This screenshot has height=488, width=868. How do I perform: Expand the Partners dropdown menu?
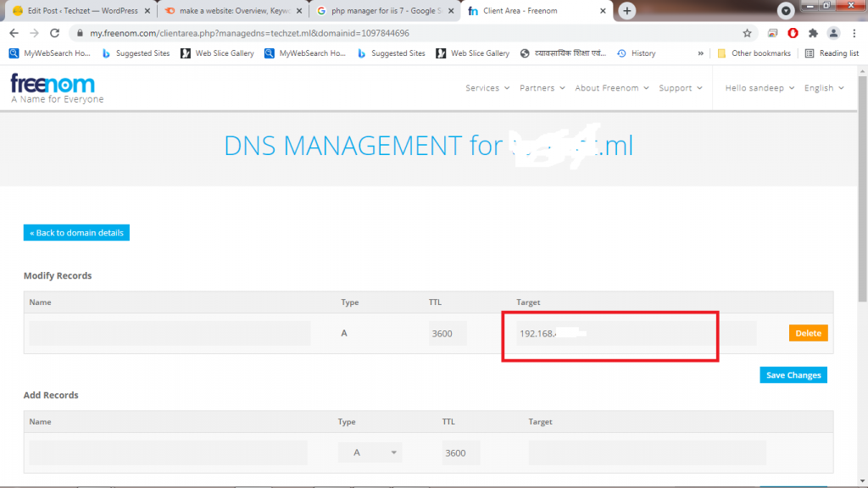pos(542,88)
